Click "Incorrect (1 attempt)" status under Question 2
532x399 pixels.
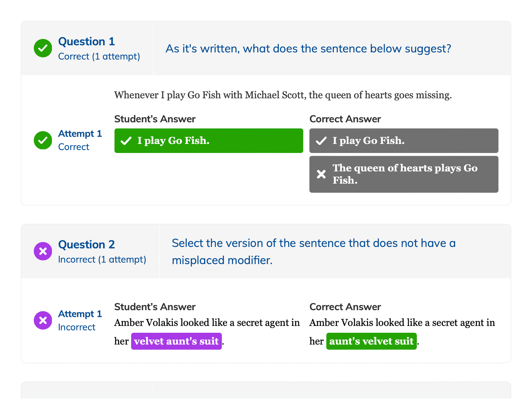tap(102, 260)
